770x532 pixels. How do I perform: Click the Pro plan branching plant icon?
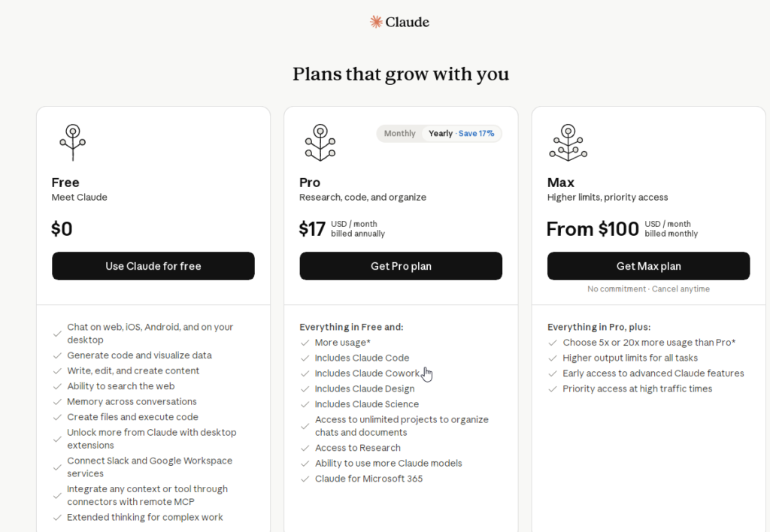coord(320,142)
